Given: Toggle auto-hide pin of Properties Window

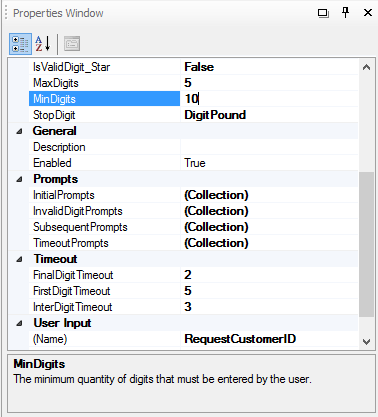Looking at the screenshot, I should point(346,13).
